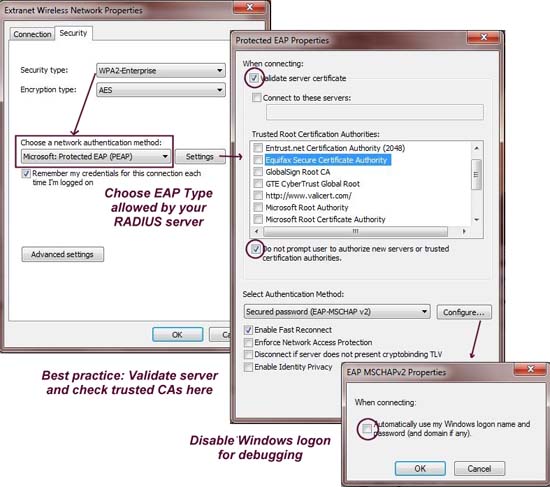The image size is (550, 487).
Task: Close the Protected EAP Properties dialog
Action: click(x=484, y=37)
